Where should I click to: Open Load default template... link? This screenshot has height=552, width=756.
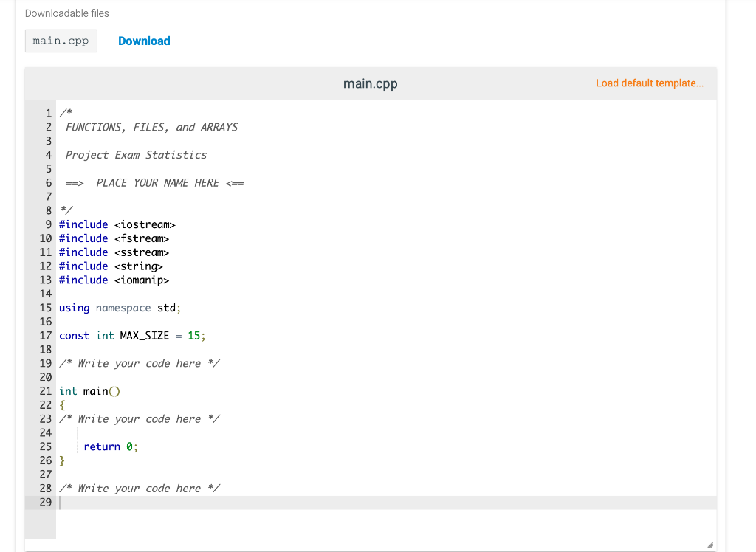649,83
